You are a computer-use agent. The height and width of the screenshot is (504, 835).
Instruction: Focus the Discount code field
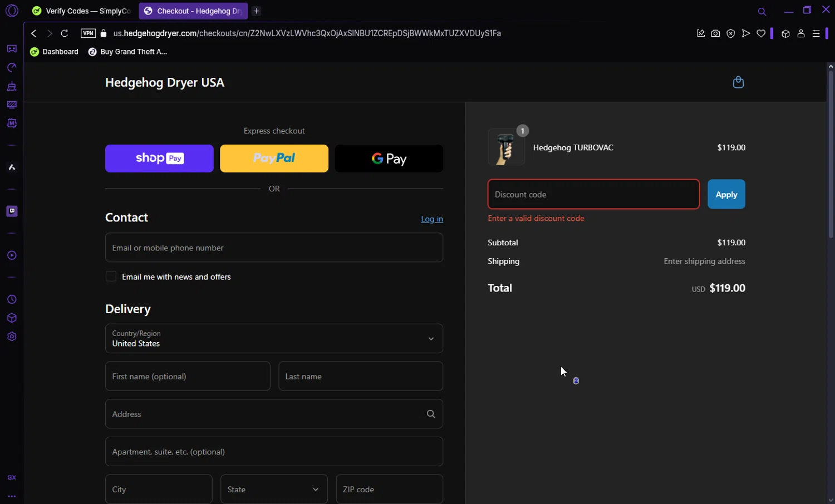(x=593, y=194)
